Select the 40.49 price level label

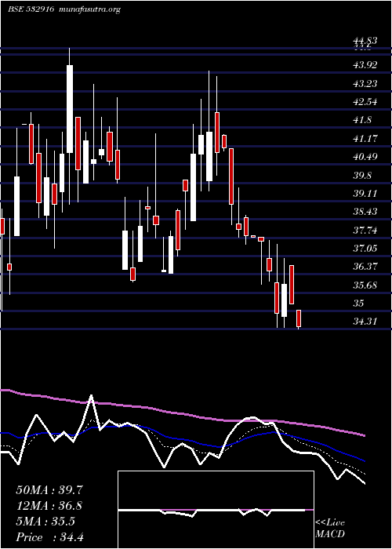click(365, 157)
